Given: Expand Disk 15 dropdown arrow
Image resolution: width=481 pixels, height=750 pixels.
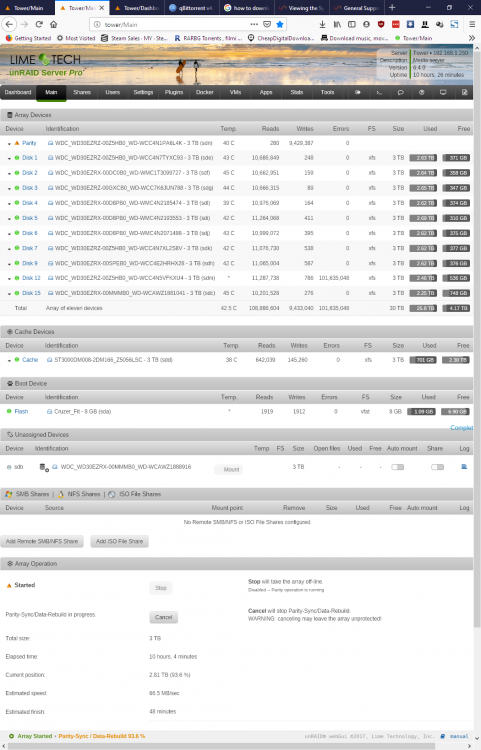Looking at the screenshot, I should click(x=9, y=294).
